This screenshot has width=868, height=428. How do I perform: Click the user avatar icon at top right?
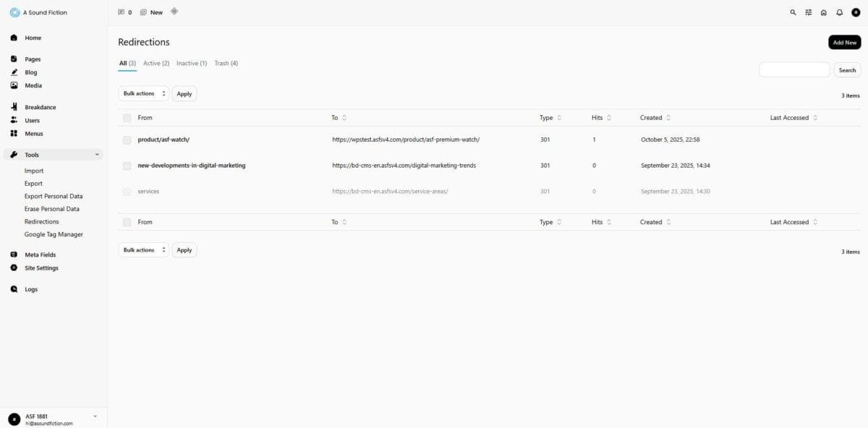point(856,12)
